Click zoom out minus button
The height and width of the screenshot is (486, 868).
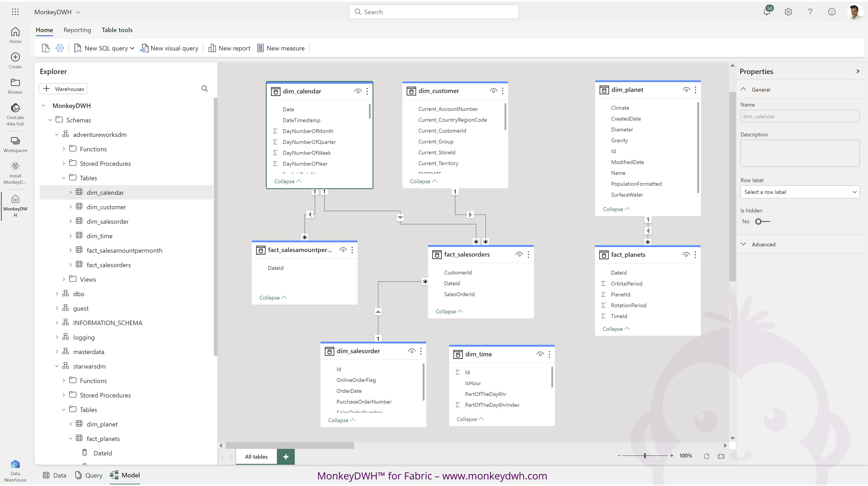tap(619, 456)
